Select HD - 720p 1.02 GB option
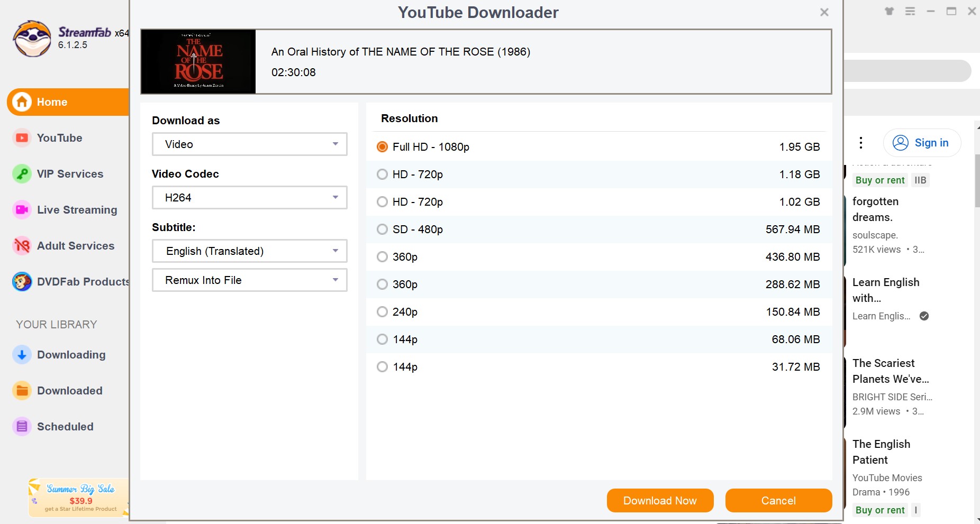This screenshot has width=980, height=524. click(x=382, y=202)
